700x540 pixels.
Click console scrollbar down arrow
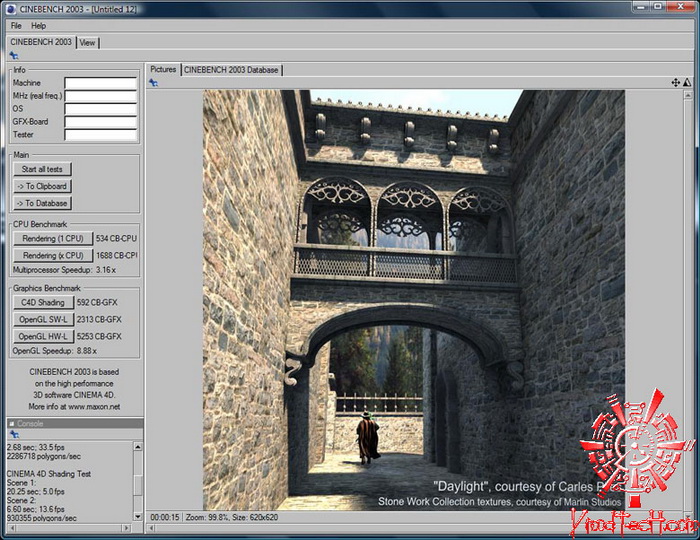tap(138, 517)
